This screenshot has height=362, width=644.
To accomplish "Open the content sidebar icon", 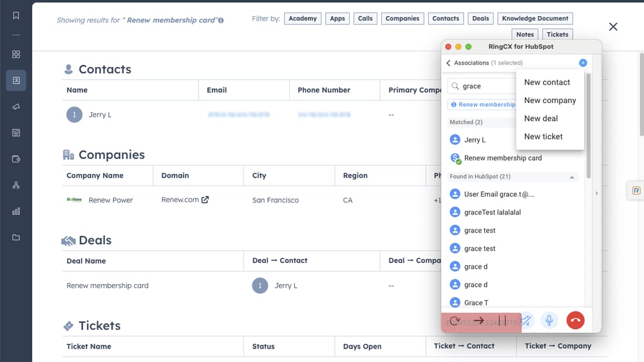I will coord(16,133).
